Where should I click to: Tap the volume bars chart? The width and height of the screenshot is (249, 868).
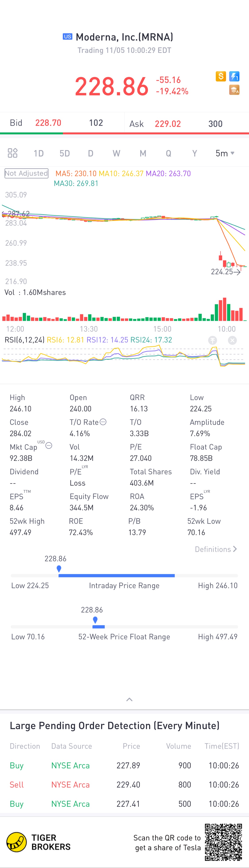pyautogui.click(x=124, y=309)
